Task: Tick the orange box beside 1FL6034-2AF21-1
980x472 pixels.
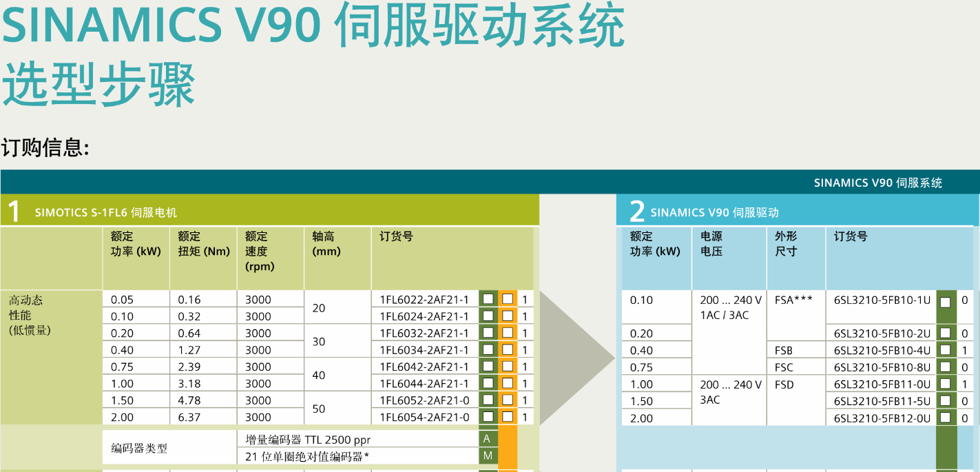Action: tap(508, 350)
